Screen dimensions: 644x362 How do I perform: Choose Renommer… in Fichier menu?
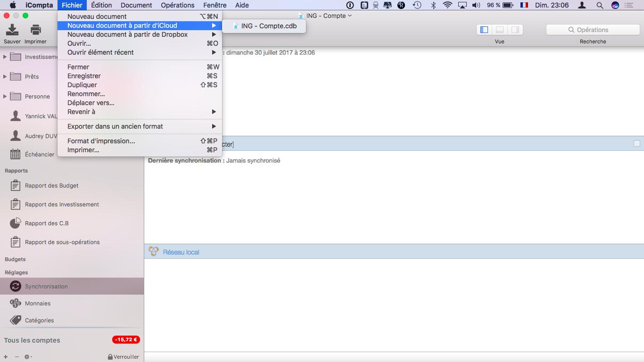point(140,94)
